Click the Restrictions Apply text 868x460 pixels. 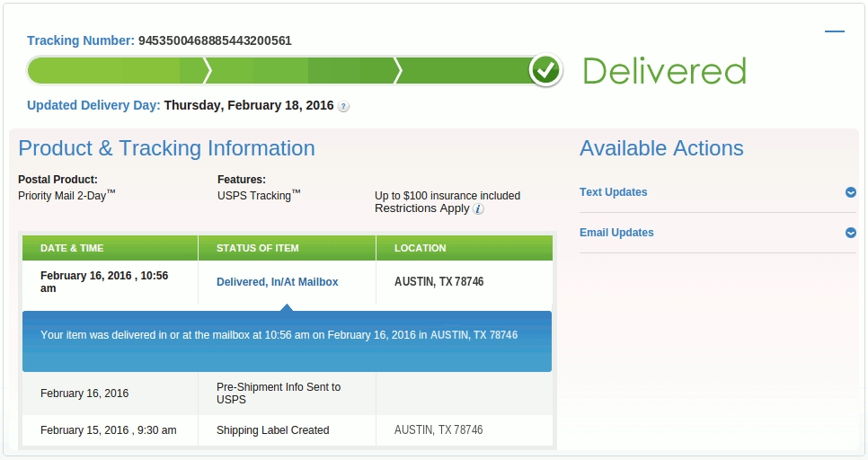click(x=421, y=208)
